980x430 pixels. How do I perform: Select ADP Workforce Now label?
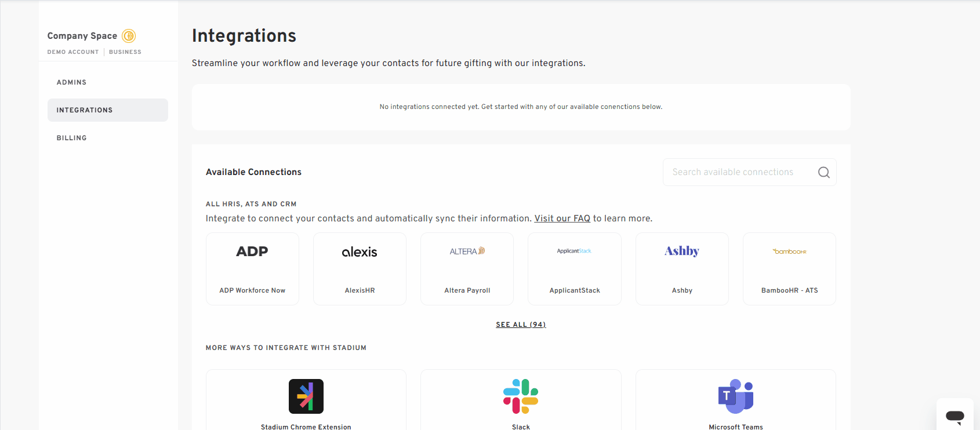tap(252, 290)
